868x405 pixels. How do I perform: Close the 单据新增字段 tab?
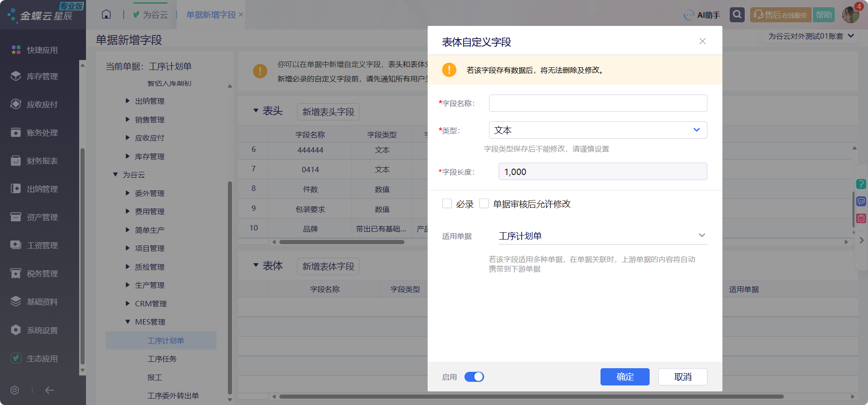pyautogui.click(x=241, y=15)
